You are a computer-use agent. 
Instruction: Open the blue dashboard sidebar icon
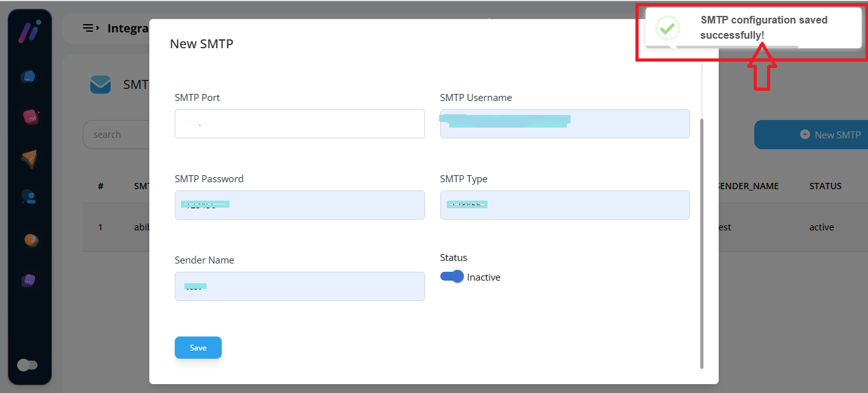click(28, 76)
